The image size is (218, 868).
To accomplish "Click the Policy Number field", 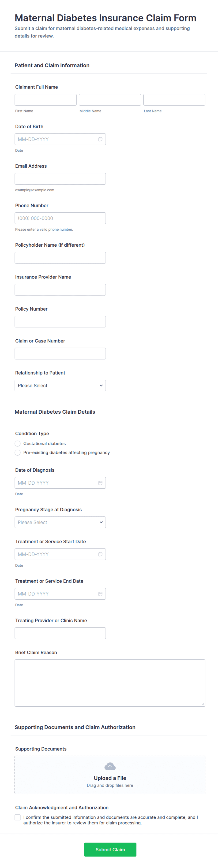I will tap(60, 321).
